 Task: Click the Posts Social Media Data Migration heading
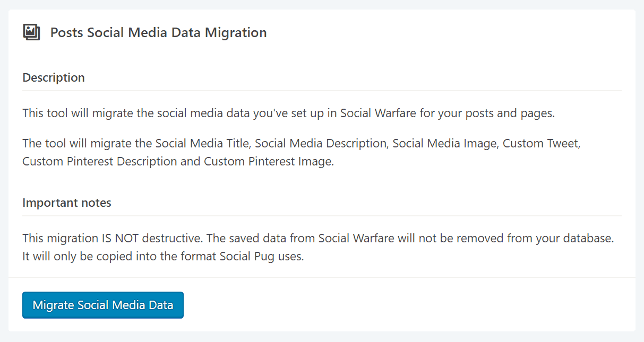pyautogui.click(x=158, y=33)
